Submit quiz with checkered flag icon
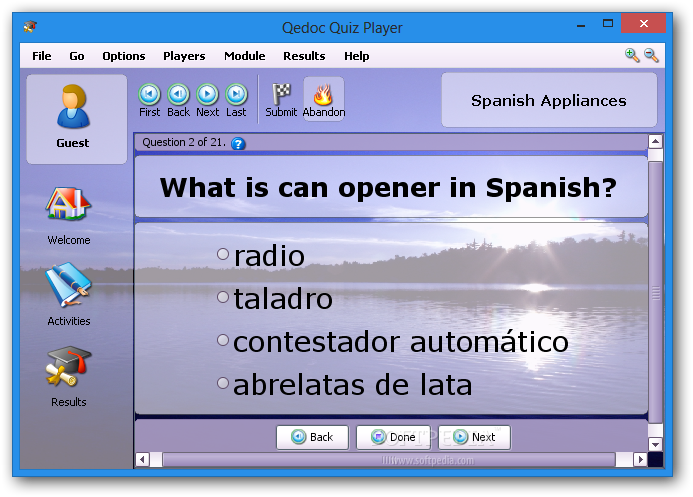Viewport: 693px width, 497px height. [x=281, y=94]
